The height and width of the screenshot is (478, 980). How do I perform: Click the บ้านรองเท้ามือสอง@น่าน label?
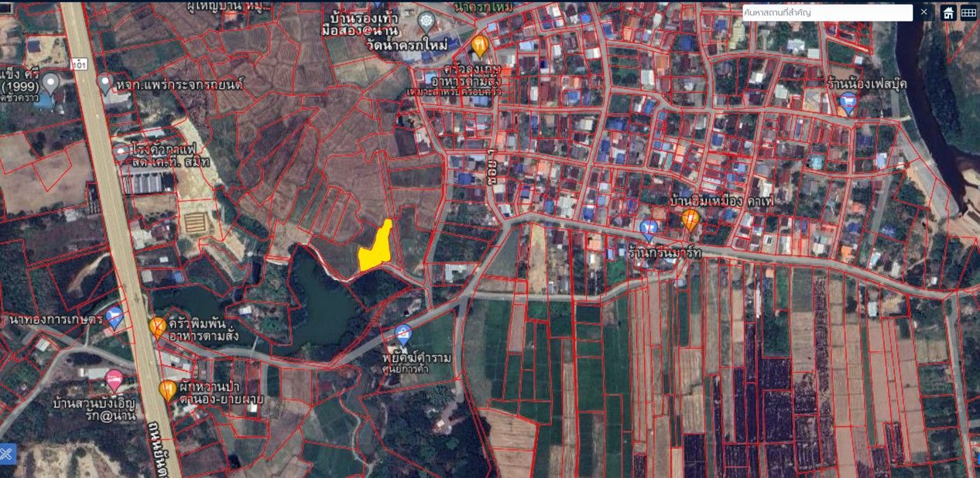coord(360,23)
